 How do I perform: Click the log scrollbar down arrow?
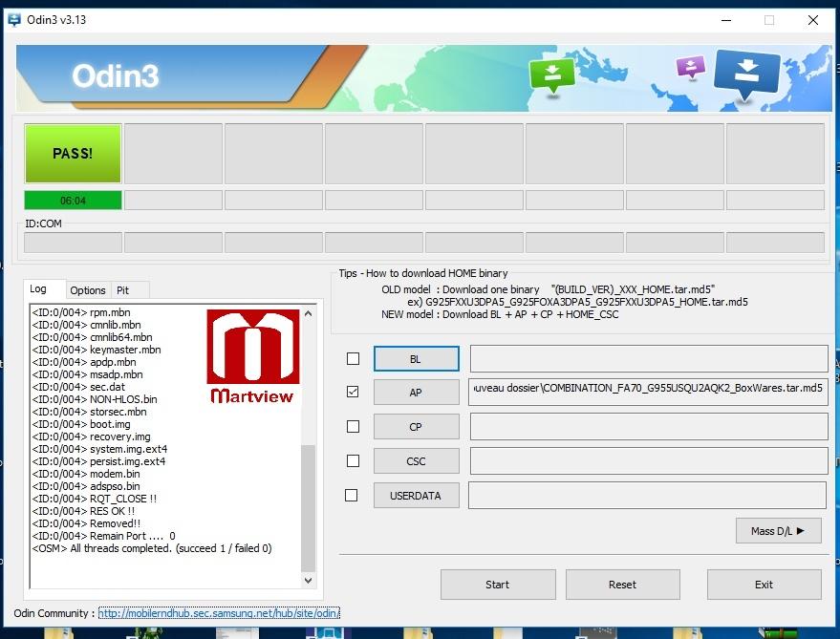(x=308, y=580)
